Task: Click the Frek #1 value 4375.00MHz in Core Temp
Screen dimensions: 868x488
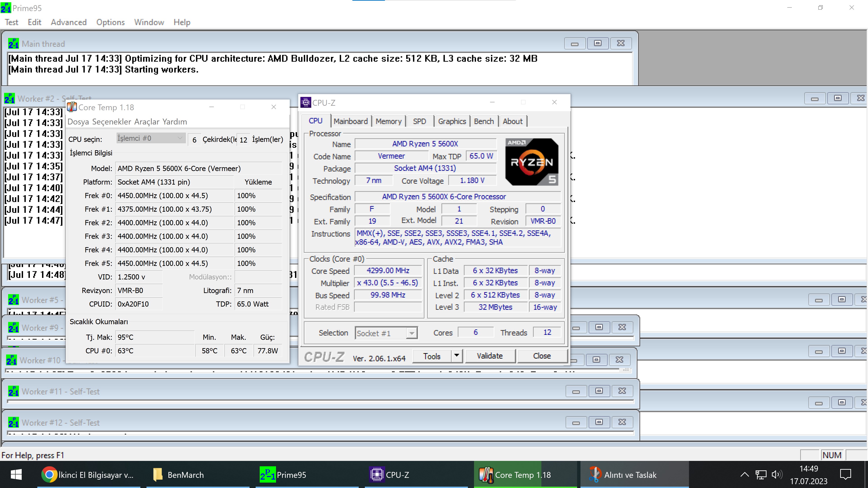Action: [174, 209]
